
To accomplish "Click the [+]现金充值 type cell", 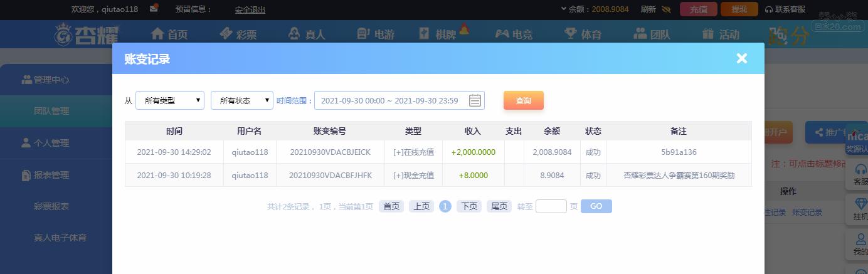I will click(x=413, y=175).
